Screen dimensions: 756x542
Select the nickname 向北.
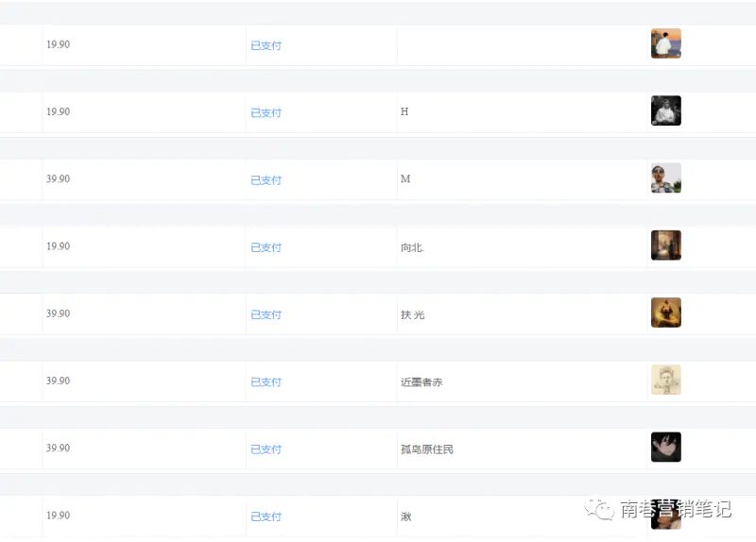[412, 247]
